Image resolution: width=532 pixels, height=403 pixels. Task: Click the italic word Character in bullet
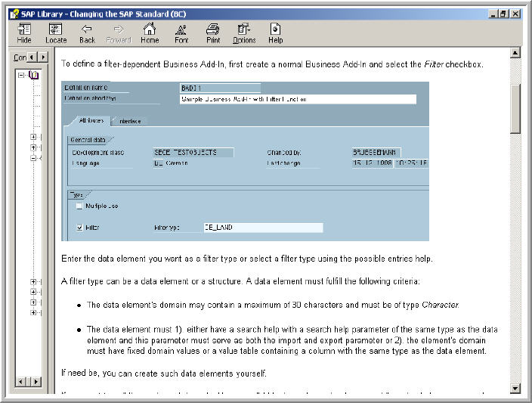click(441, 305)
